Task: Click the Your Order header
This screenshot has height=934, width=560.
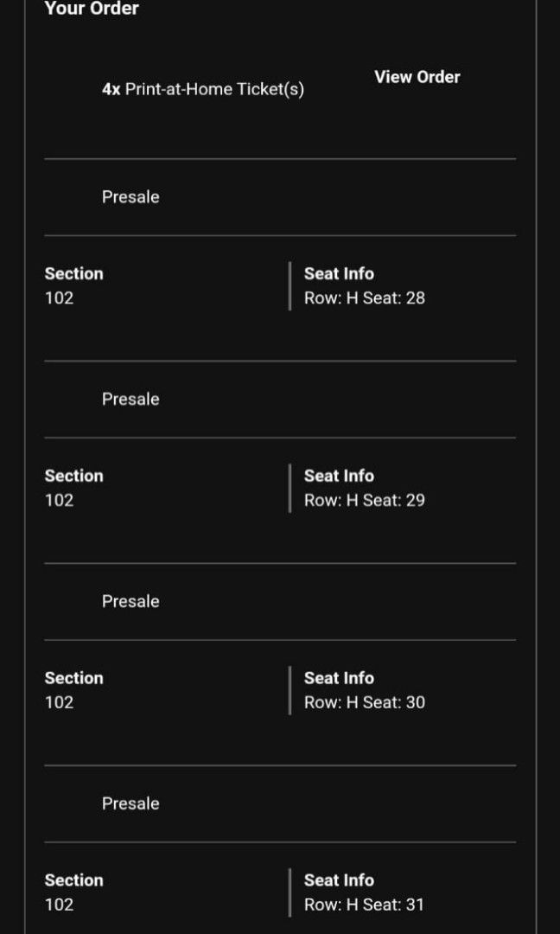Action: click(92, 10)
